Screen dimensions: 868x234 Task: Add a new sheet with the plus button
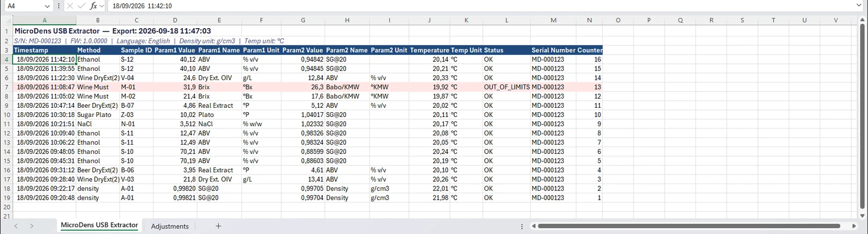218,226
